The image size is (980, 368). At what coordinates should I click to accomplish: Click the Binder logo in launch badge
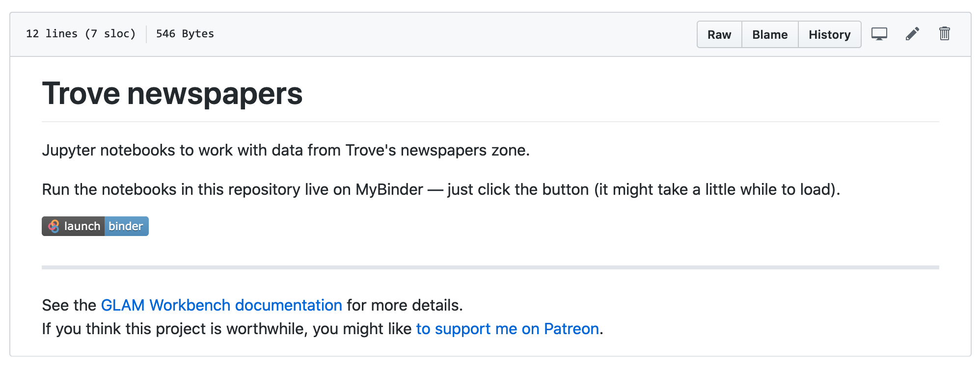click(x=54, y=226)
